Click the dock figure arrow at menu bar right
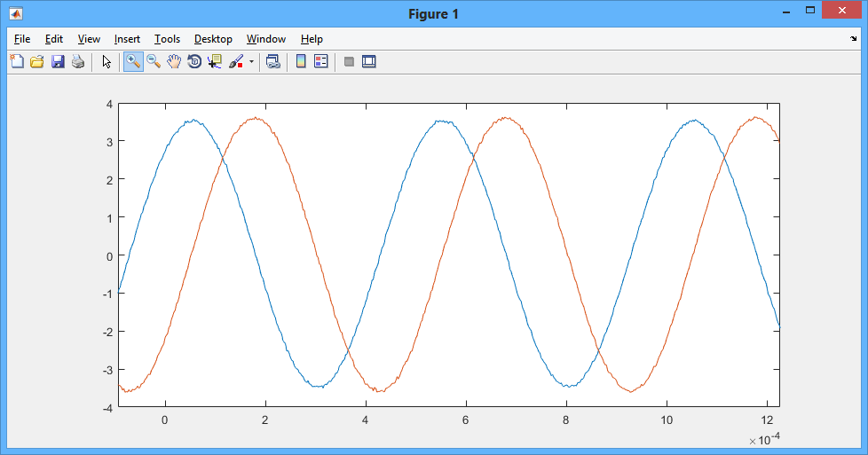 (x=853, y=38)
